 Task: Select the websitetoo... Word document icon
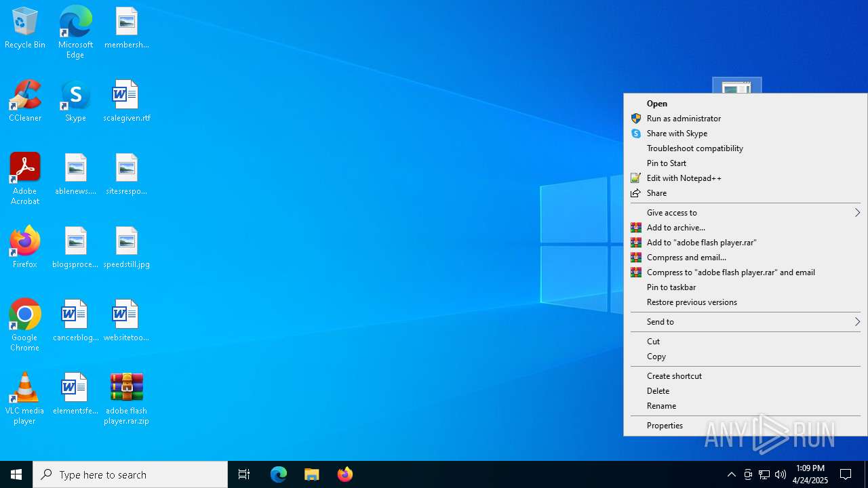(127, 321)
